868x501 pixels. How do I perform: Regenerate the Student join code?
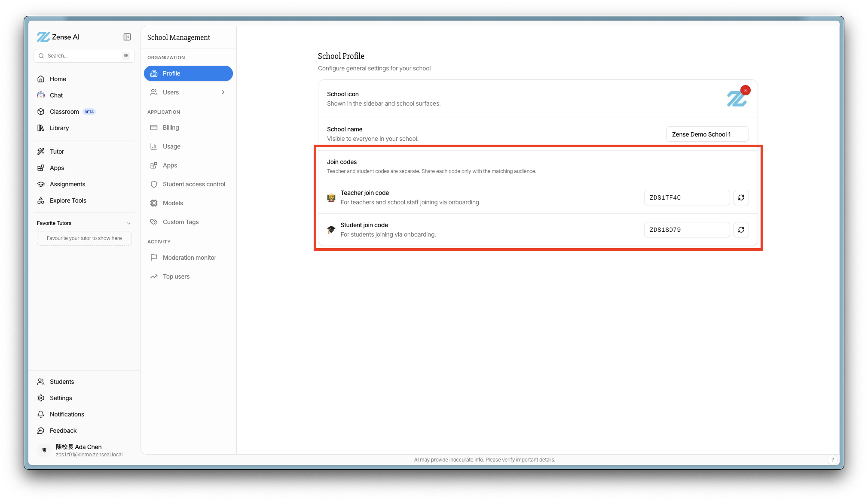coord(741,230)
